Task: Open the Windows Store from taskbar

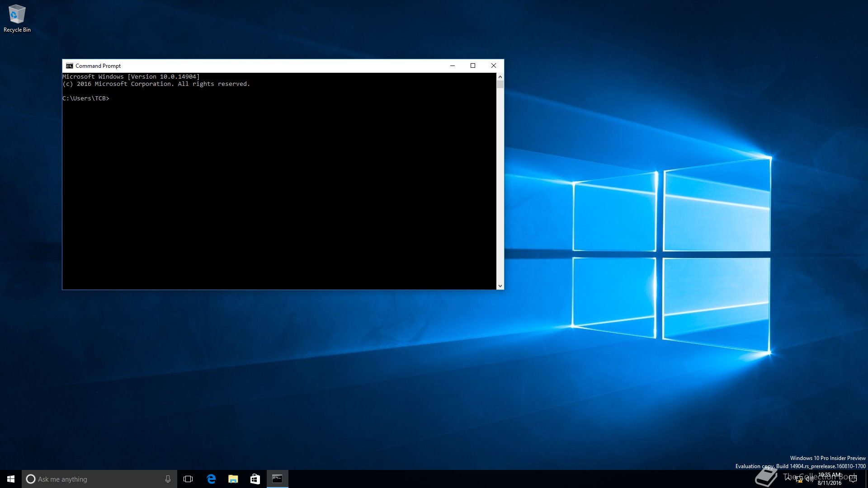Action: [x=255, y=479]
